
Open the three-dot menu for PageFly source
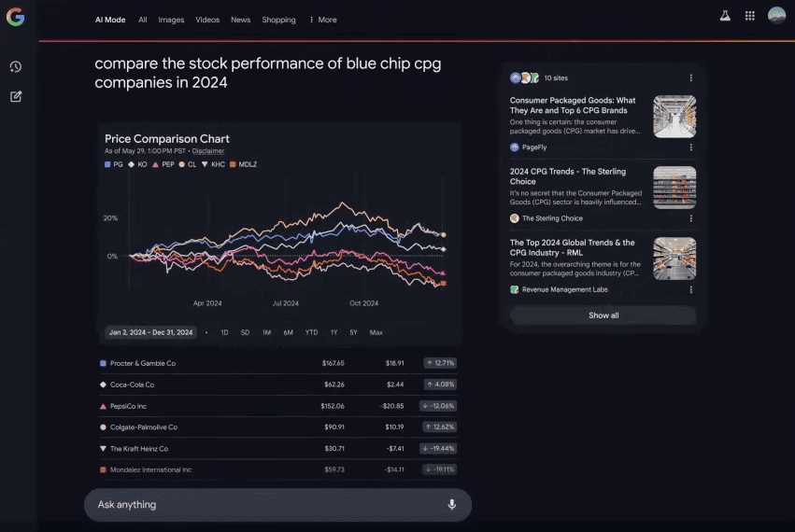coord(690,147)
